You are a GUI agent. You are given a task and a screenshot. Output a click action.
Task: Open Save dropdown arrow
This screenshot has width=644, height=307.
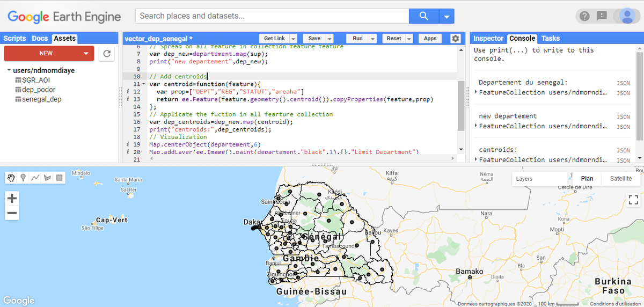point(330,39)
